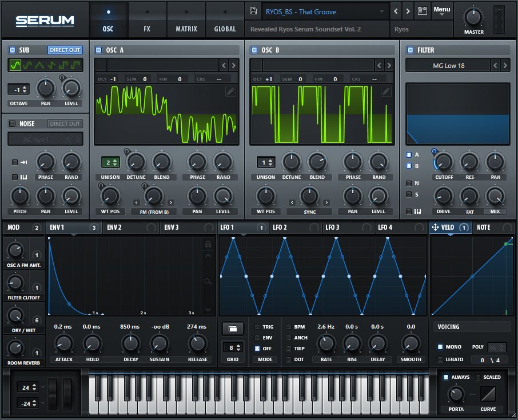Select the sine sub oscillator waveform

[x=15, y=65]
